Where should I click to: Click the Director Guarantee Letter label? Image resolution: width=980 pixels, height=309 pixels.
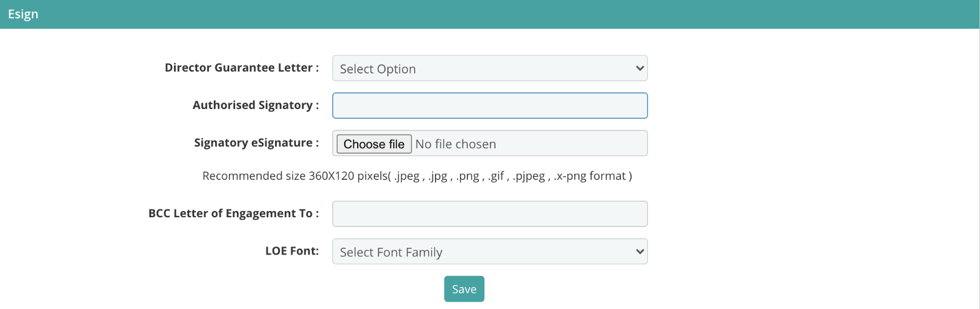pyautogui.click(x=241, y=68)
